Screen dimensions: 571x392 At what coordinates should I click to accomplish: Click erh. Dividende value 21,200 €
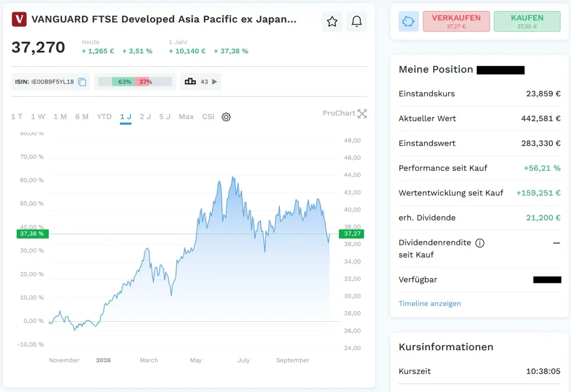543,217
